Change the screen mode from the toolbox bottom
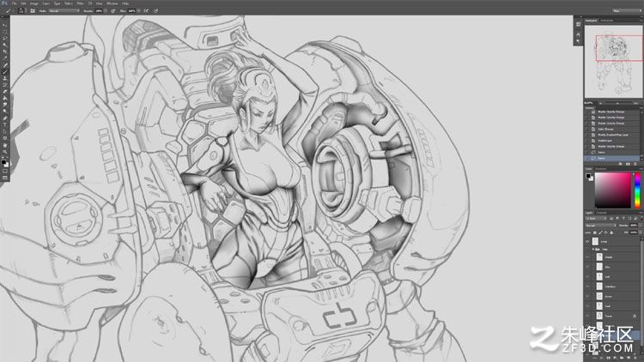This screenshot has width=644, height=362. (5, 178)
